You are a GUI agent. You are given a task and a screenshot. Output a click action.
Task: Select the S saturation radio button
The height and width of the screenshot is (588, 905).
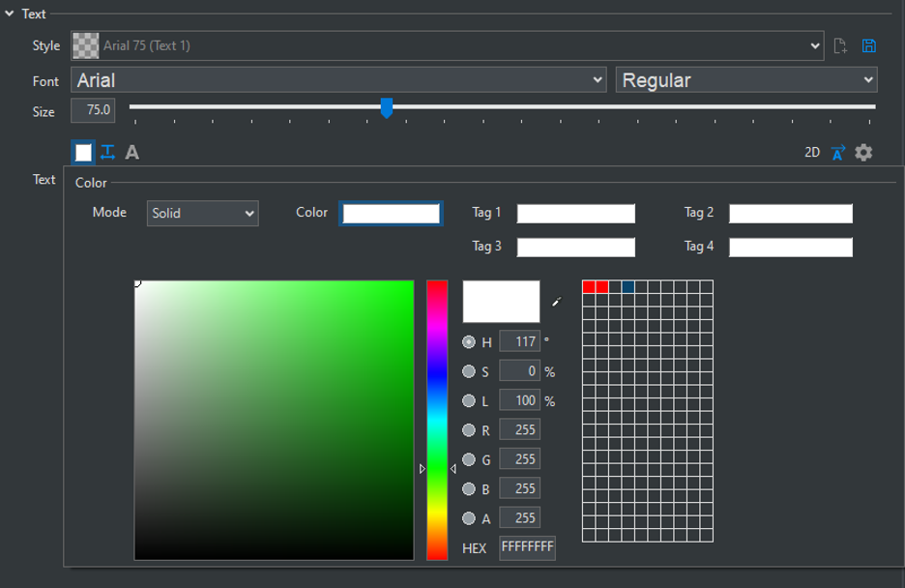469,371
